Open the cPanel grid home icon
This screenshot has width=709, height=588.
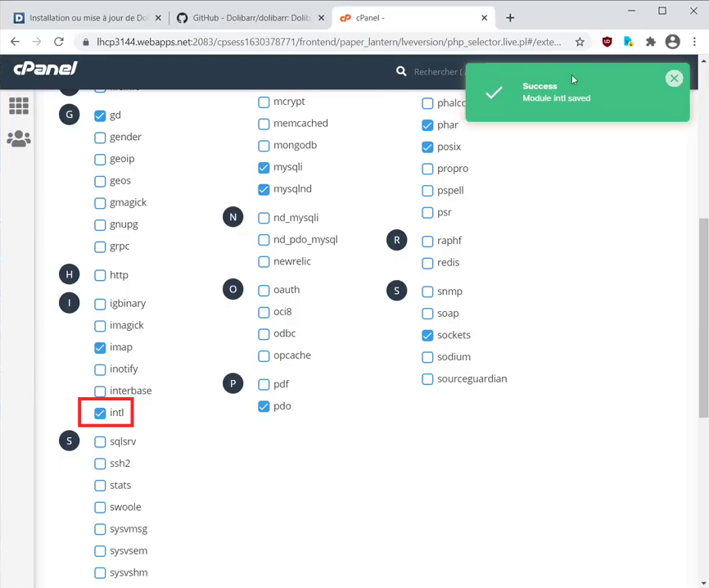[18, 105]
